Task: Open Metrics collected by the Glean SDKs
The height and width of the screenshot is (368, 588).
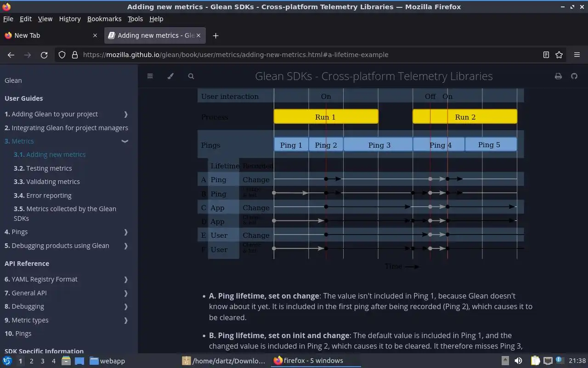Action: point(65,213)
